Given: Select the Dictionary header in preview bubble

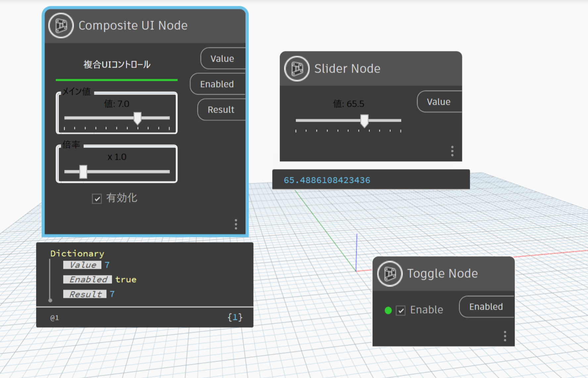Looking at the screenshot, I should 77,253.
